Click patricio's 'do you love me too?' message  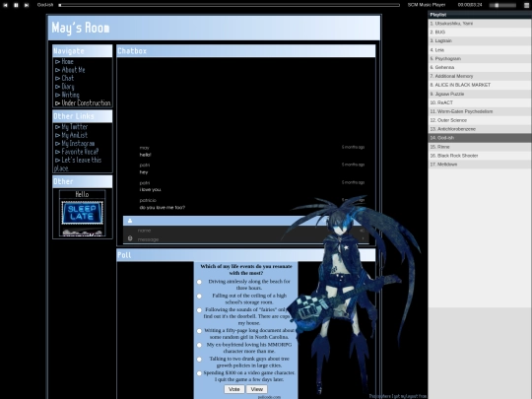coord(163,207)
